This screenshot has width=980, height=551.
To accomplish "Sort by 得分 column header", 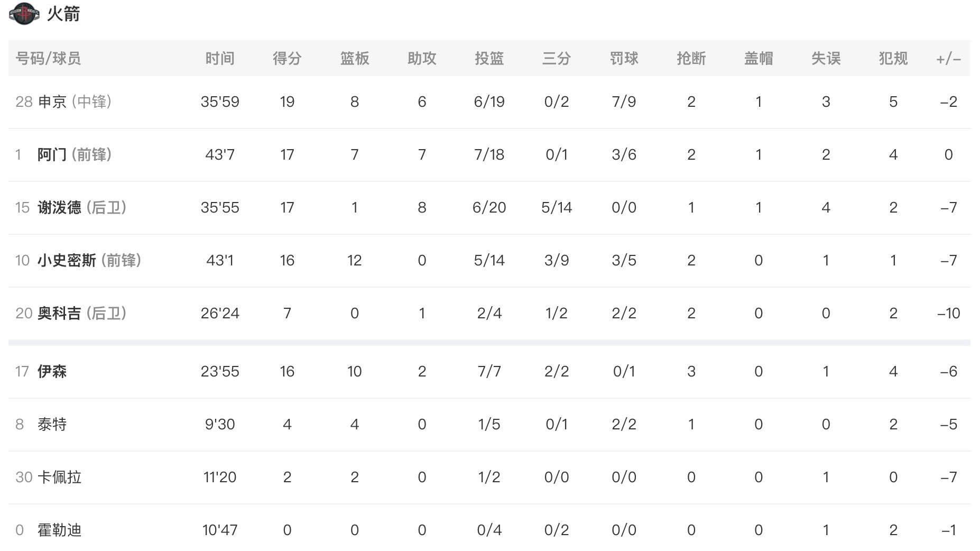I will tap(287, 58).
